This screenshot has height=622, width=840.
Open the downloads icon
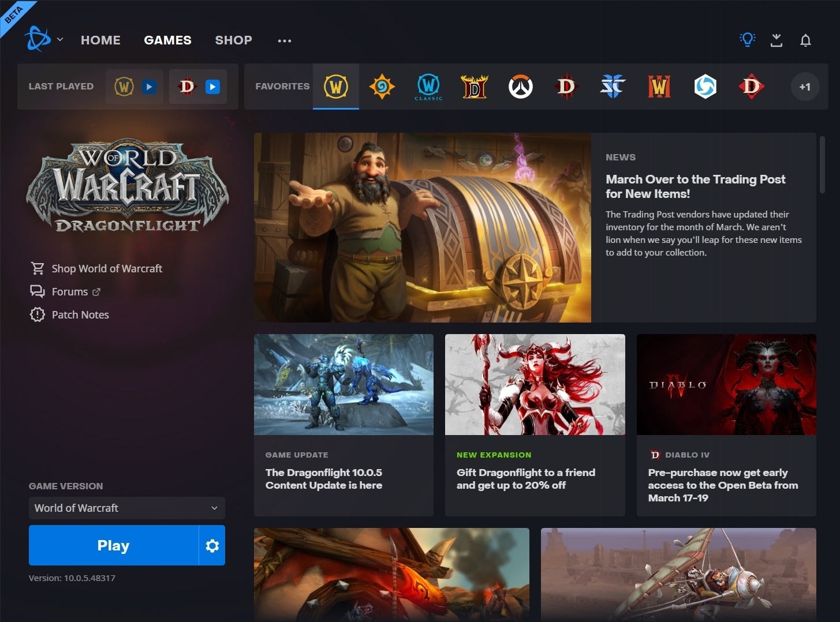(x=776, y=40)
